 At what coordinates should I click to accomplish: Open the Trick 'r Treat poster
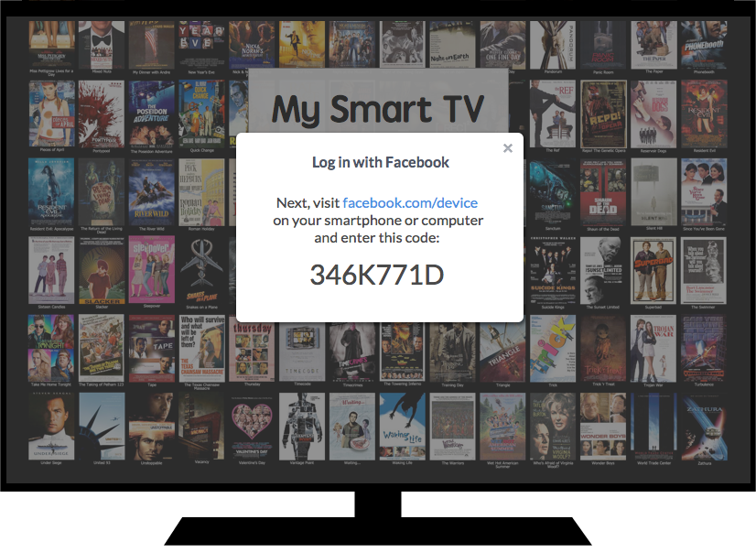pyautogui.click(x=603, y=348)
